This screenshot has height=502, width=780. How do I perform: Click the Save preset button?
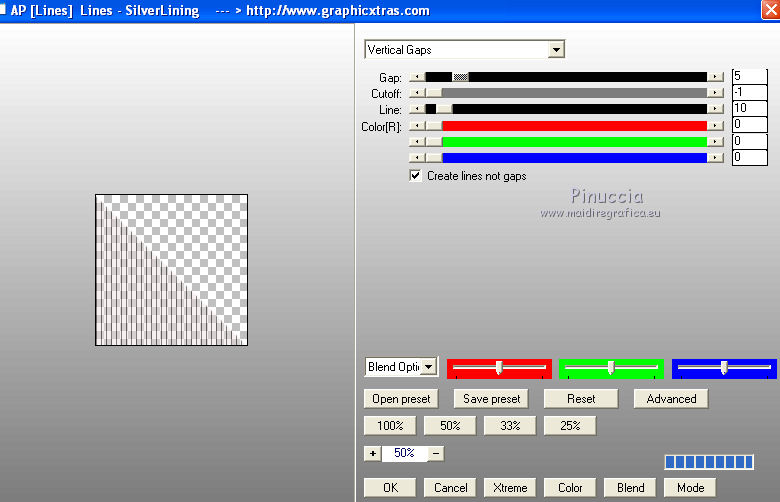coord(491,399)
